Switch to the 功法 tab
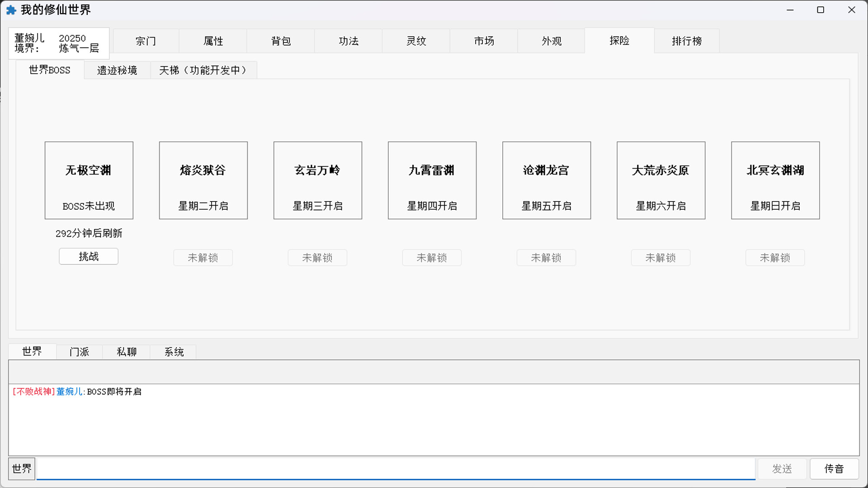The image size is (868, 488). (x=349, y=41)
